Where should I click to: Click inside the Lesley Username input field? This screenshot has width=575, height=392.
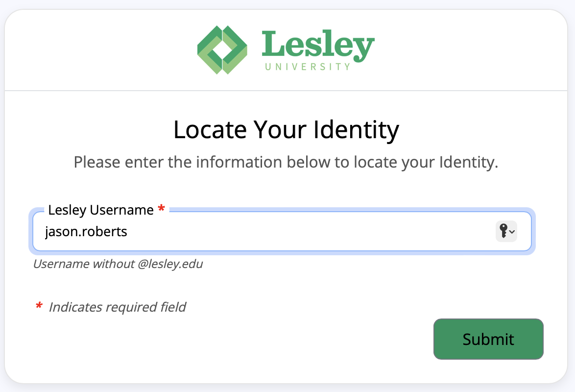(245, 231)
